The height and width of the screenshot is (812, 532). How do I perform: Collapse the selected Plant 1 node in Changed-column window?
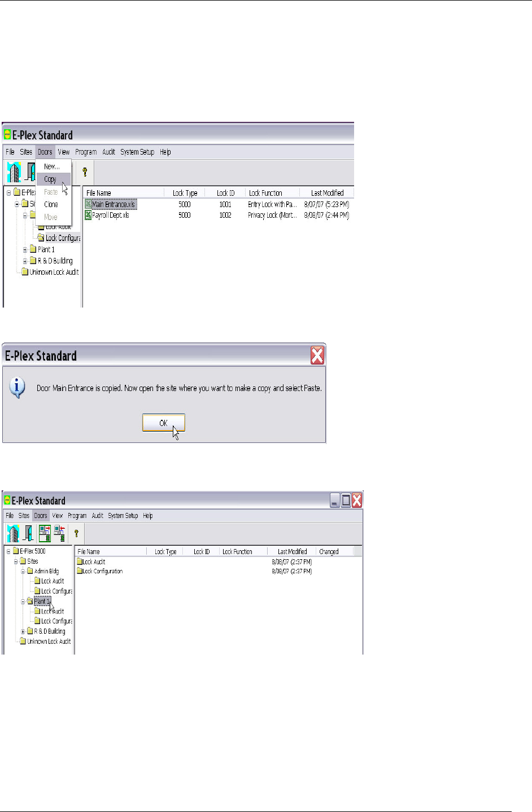(23, 602)
